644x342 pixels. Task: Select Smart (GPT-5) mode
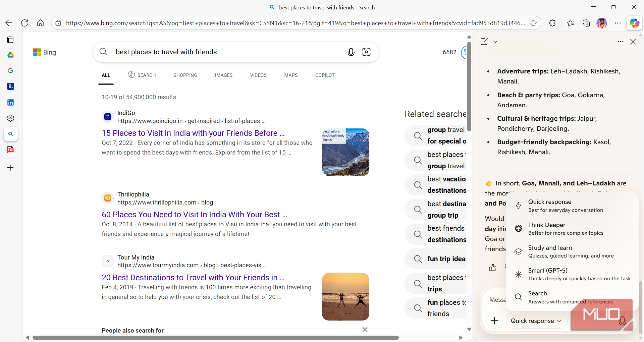572,274
